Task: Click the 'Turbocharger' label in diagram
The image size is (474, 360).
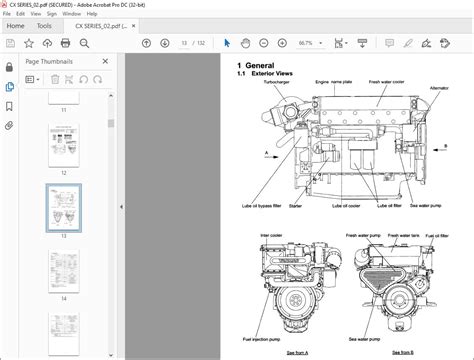Action: 277,82
